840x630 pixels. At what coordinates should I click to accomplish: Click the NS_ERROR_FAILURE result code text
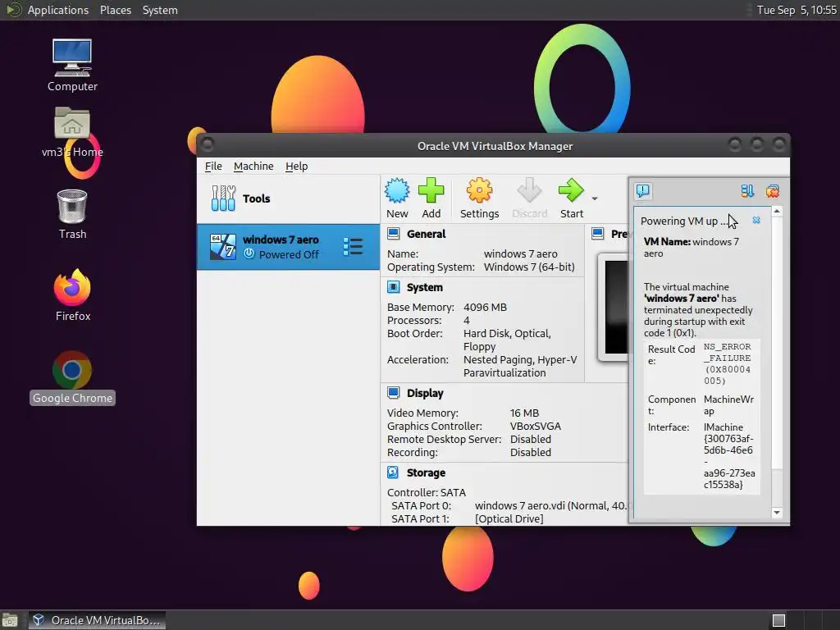coord(728,363)
